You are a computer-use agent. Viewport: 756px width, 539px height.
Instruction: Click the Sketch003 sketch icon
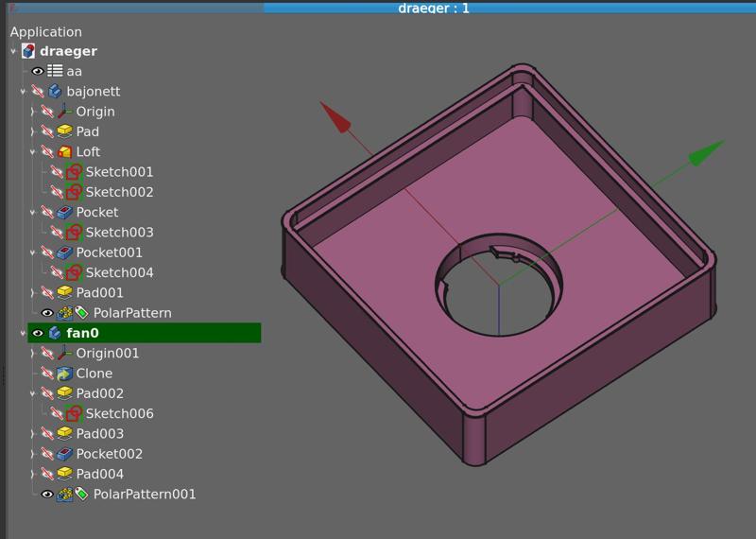tap(74, 232)
